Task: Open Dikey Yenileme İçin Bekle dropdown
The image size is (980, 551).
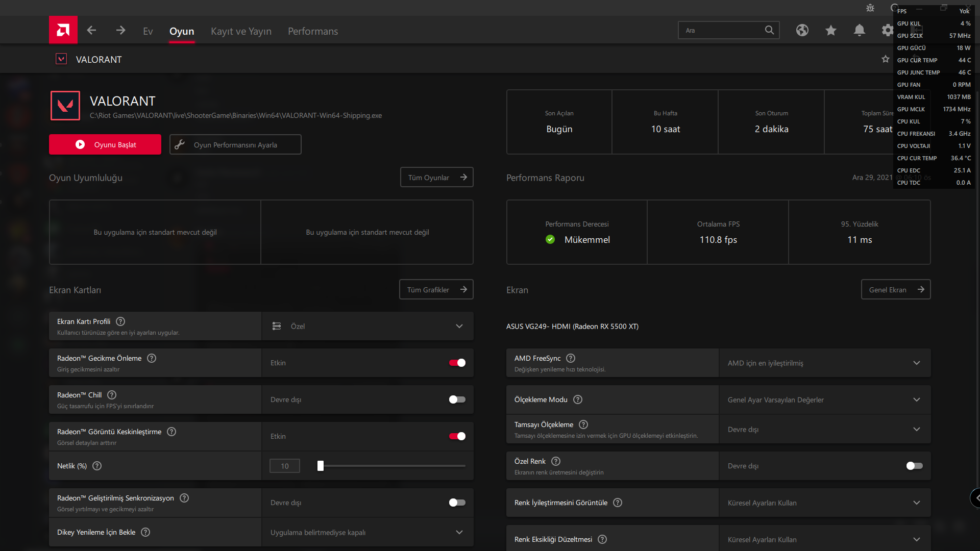Action: (x=367, y=532)
